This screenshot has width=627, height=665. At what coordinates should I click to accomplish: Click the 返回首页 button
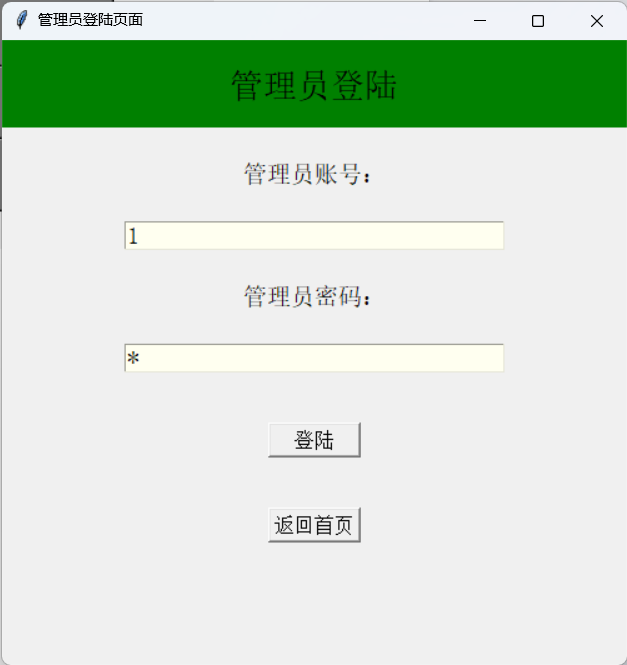[x=314, y=525]
